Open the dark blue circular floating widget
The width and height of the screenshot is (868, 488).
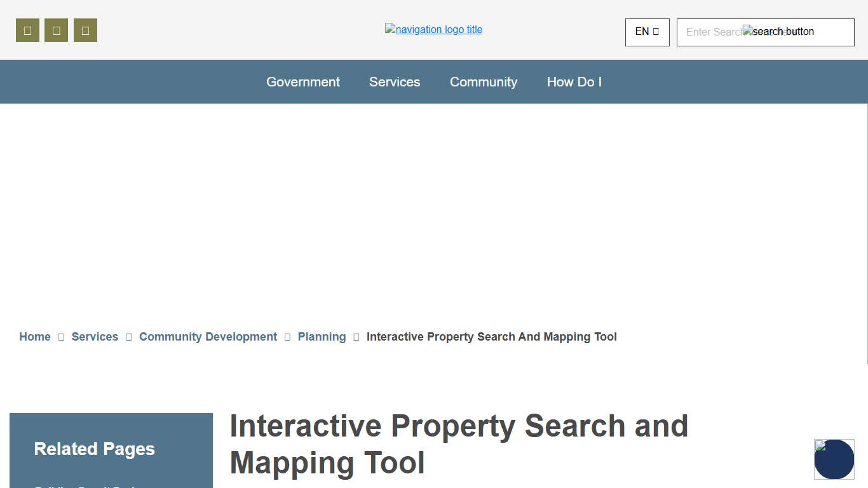834,459
